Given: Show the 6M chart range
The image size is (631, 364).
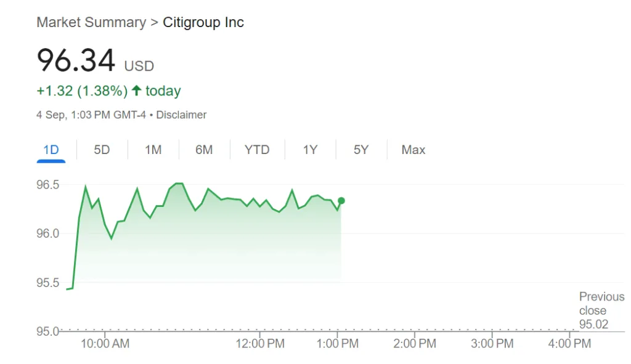Looking at the screenshot, I should pos(204,150).
